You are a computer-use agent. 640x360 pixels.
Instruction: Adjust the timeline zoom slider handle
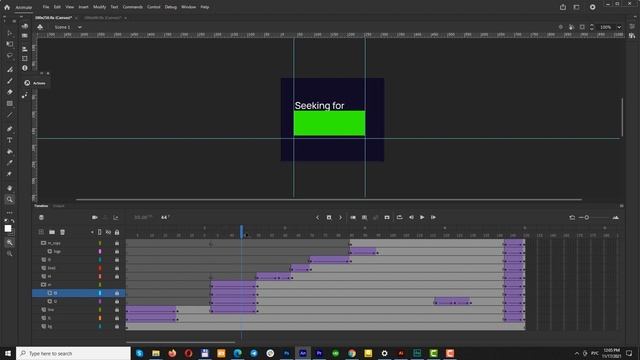click(x=587, y=218)
